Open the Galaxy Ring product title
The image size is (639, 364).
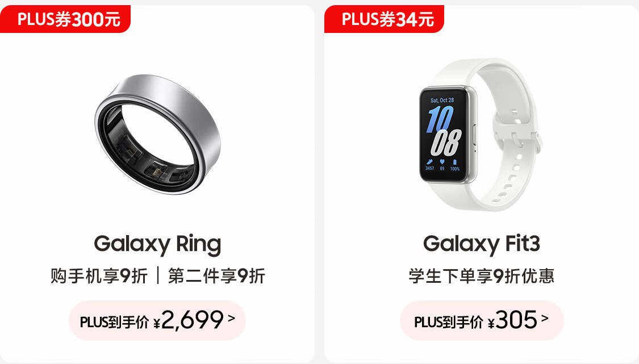click(x=157, y=245)
